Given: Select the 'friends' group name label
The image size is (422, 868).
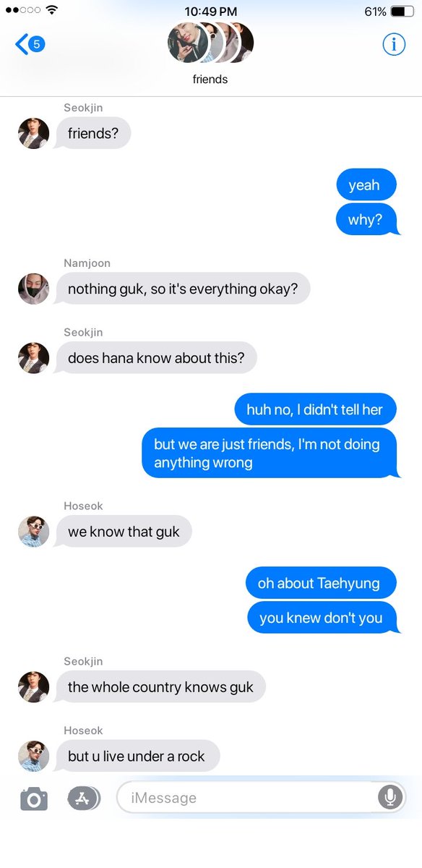Looking at the screenshot, I should [210, 79].
